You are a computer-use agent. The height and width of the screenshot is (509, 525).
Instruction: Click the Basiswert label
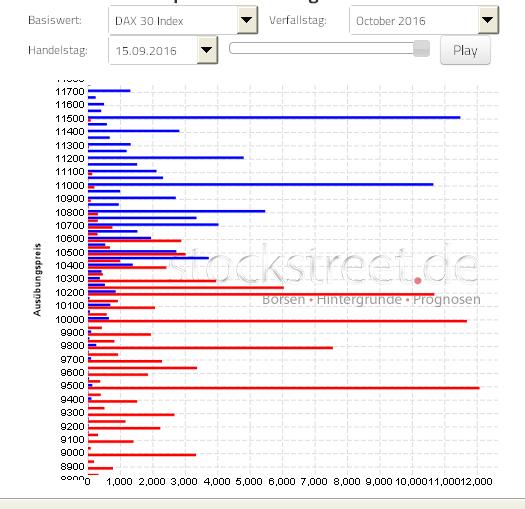(55, 20)
